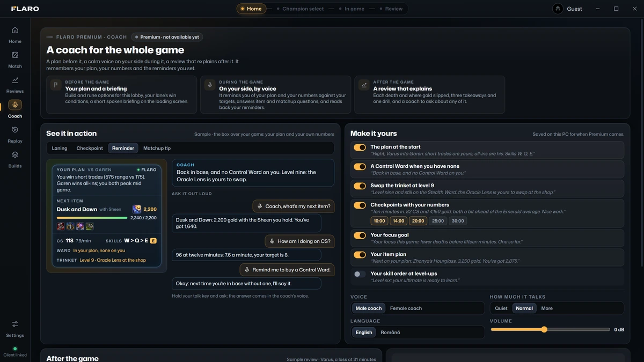Click the "W > Q > E" skill order text
644x362 pixels.
click(136, 241)
